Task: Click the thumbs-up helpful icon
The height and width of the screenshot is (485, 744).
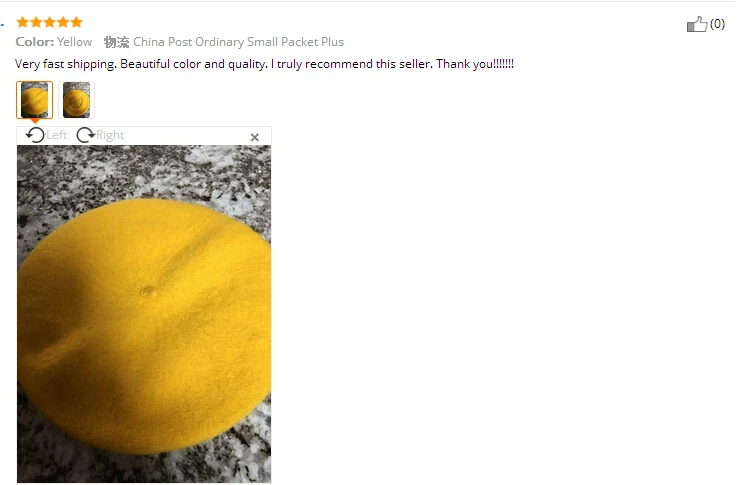Action: point(697,24)
